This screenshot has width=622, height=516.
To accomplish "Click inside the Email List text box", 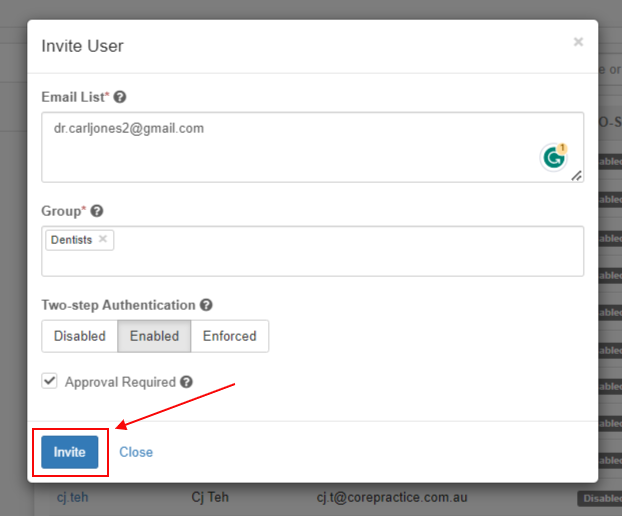I will pos(290,148).
